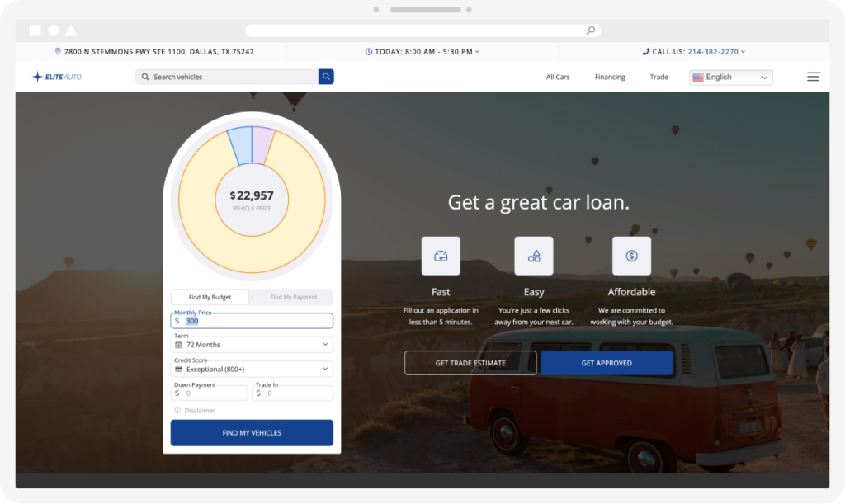
Task: Open the Disclaimer info icon
Action: [x=177, y=410]
